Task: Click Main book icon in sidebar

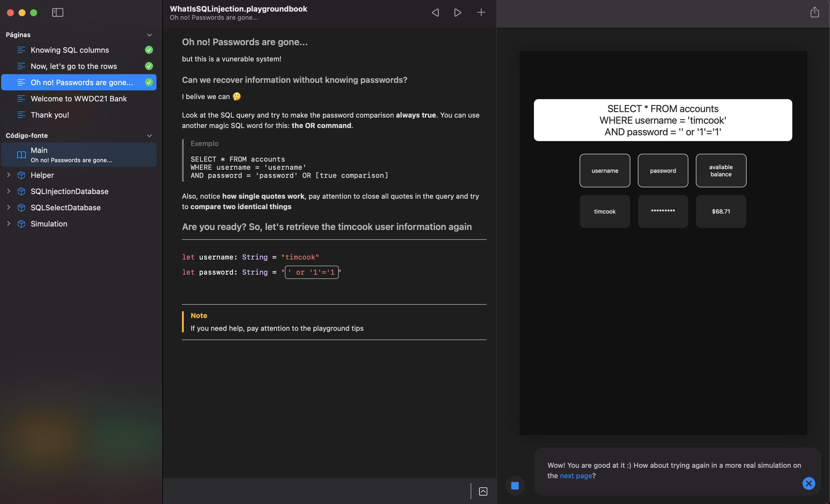Action: (x=21, y=155)
